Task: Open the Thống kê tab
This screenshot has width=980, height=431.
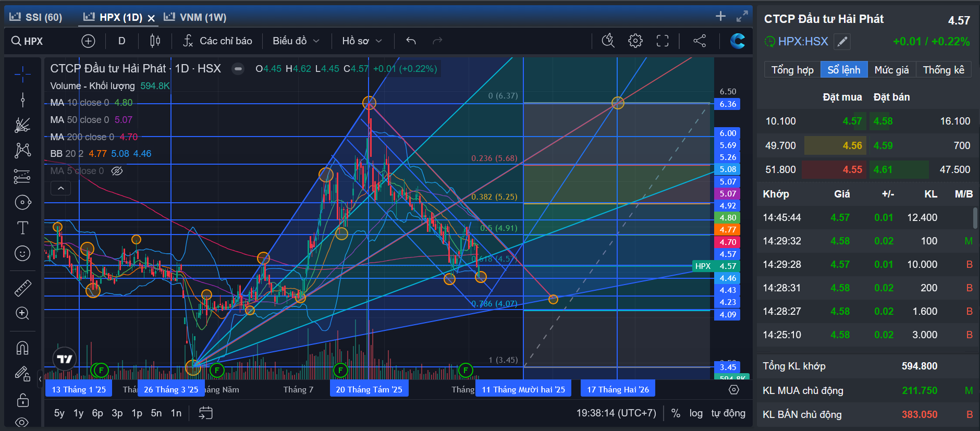Action: point(944,70)
